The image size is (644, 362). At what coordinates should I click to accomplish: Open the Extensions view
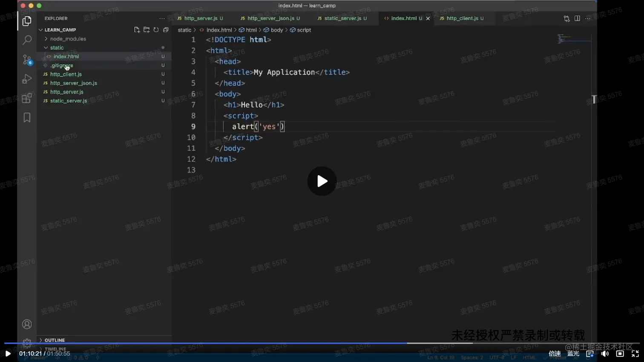(x=27, y=98)
